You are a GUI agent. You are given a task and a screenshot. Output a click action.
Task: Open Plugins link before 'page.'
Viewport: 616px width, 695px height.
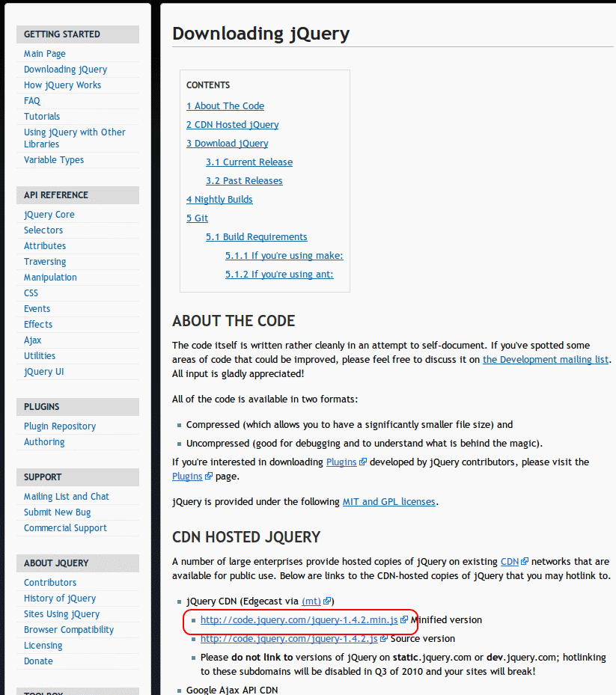pos(187,476)
